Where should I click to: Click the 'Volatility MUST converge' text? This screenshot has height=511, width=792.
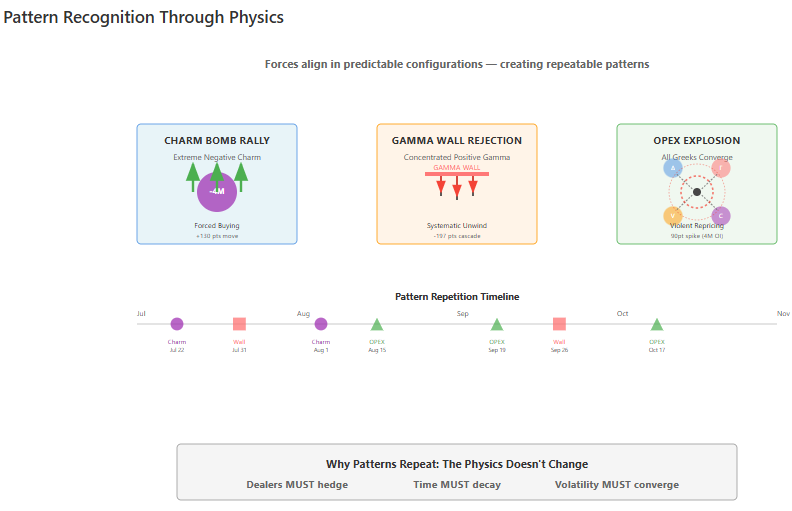(617, 485)
